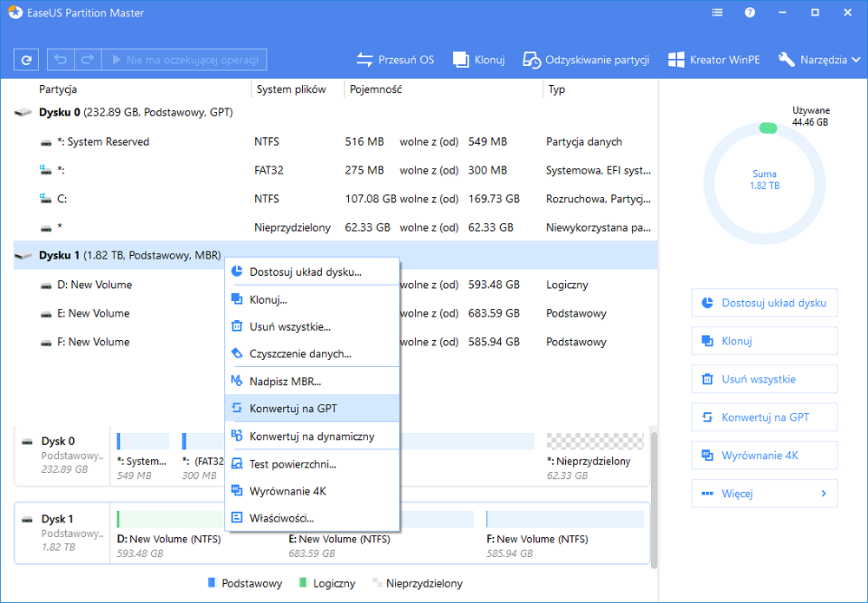Viewport: 868px width, 603px height.
Task: Choose Dostosuj układ dysku... in context menu
Action: 312,272
